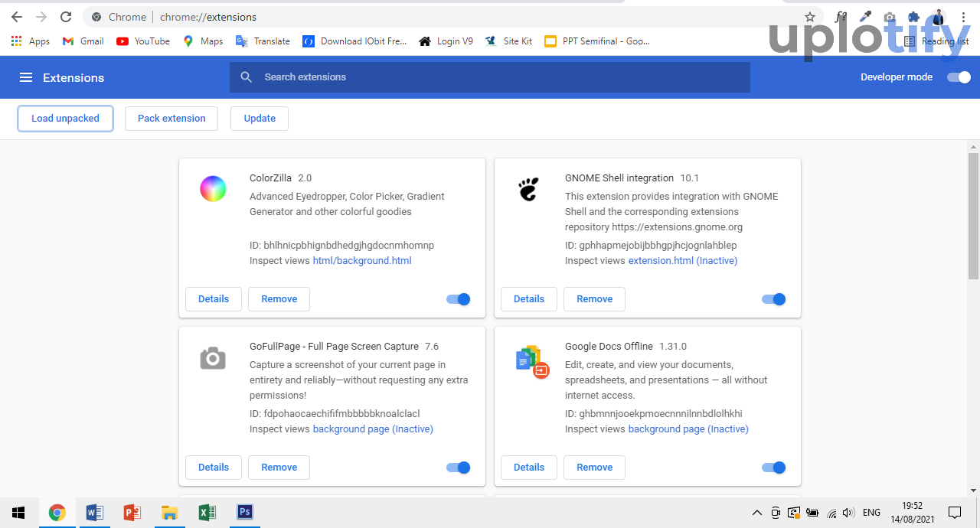Click the volume speaker tray icon
Image resolution: width=980 pixels, height=528 pixels.
[x=848, y=513]
